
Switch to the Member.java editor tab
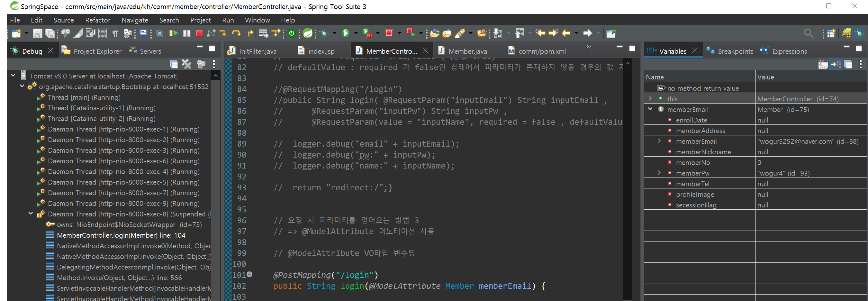463,51
